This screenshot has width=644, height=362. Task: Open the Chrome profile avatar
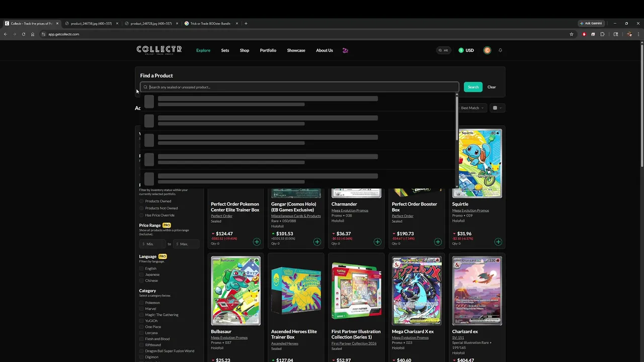(x=629, y=34)
